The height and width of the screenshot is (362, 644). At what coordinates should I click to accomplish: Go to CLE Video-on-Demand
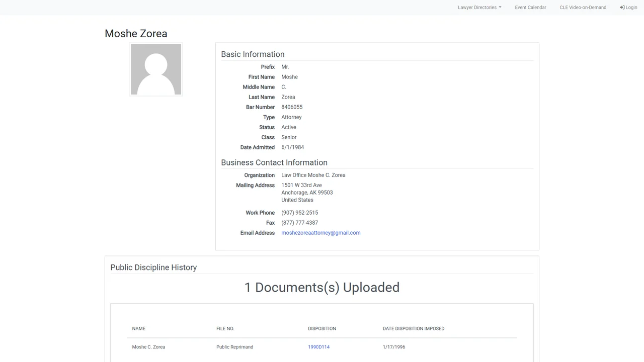pos(583,8)
